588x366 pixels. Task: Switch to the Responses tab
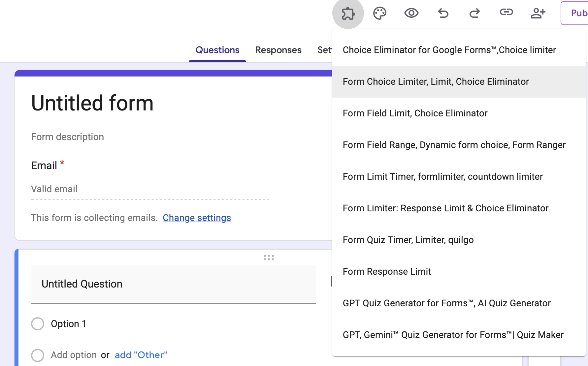[278, 50]
